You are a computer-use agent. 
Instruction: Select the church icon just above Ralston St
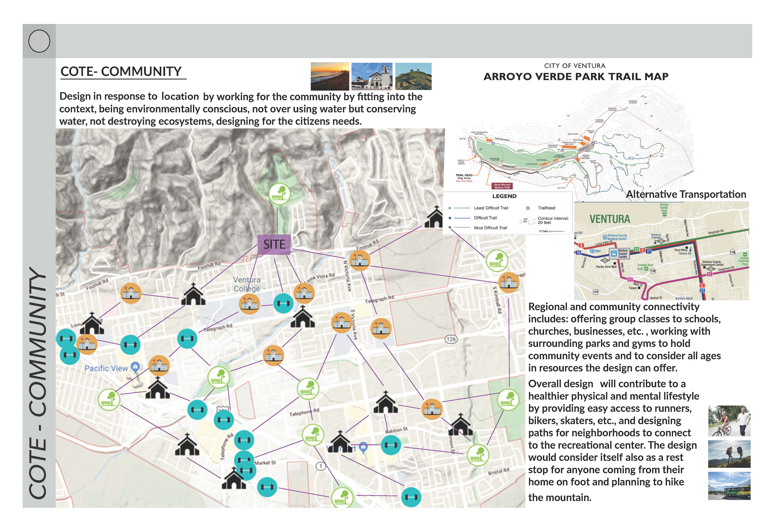point(385,402)
